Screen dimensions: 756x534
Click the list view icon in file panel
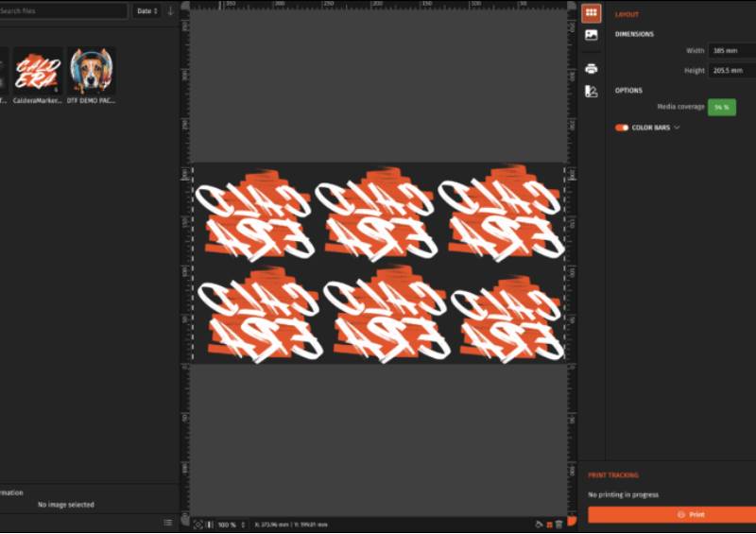168,522
